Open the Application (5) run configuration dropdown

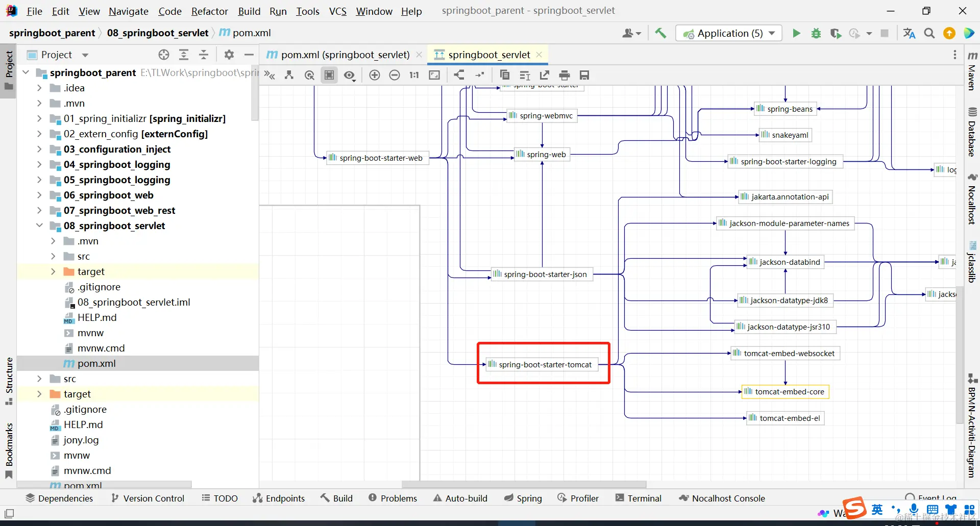(729, 34)
